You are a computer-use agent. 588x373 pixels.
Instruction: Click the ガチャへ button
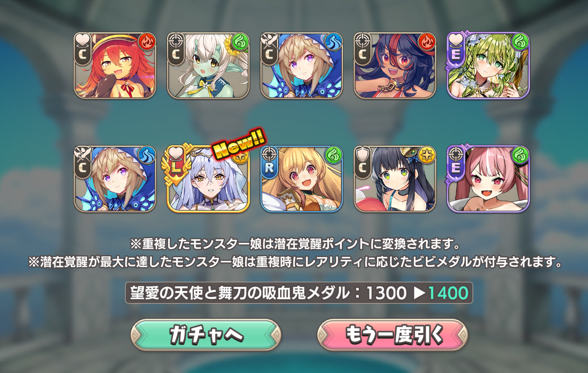206,335
